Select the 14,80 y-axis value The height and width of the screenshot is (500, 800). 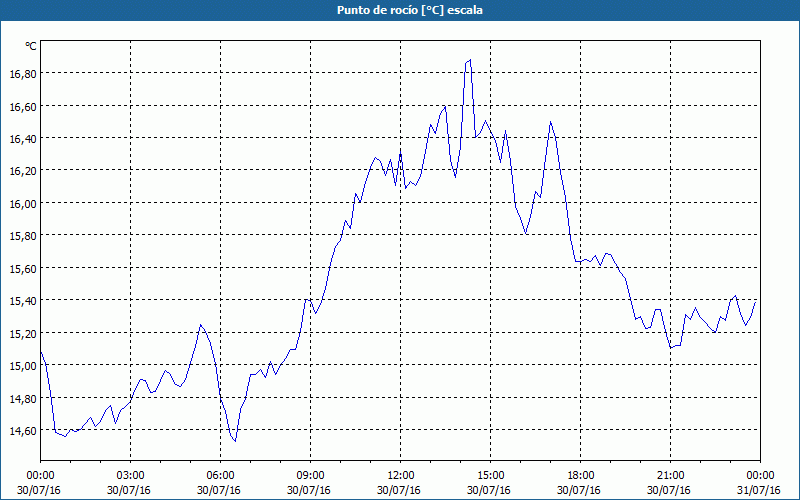point(23,398)
